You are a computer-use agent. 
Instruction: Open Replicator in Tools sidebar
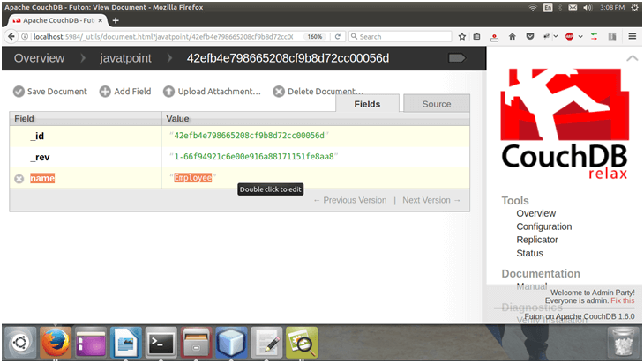coord(537,240)
